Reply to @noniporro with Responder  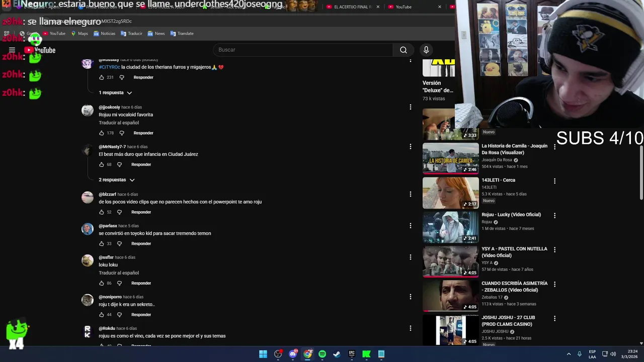point(141,315)
